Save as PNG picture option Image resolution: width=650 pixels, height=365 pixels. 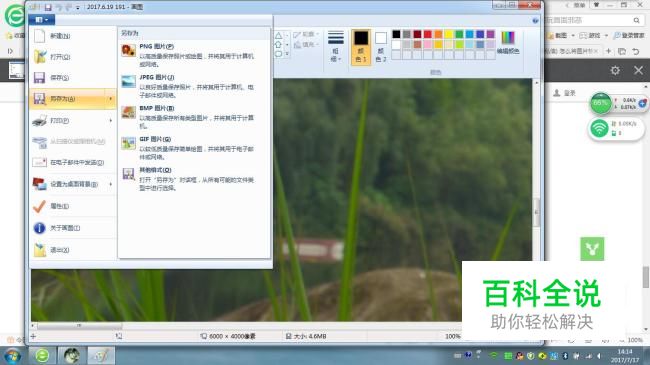194,55
